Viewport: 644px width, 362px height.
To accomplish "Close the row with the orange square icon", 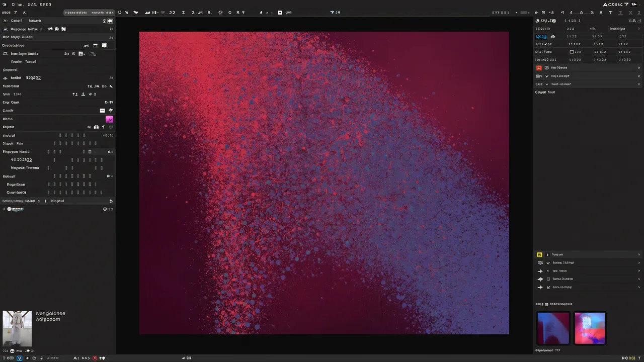I will pos(639,68).
